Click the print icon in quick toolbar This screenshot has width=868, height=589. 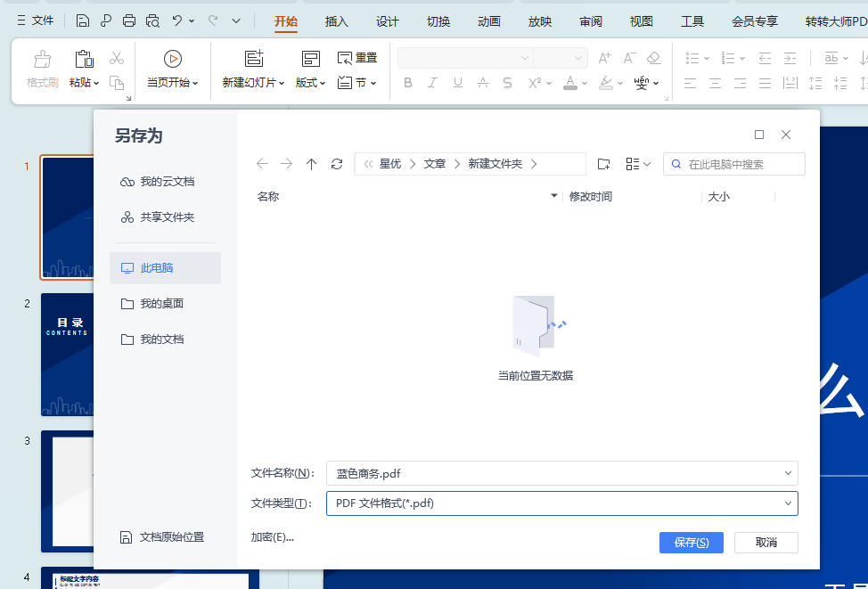point(129,21)
